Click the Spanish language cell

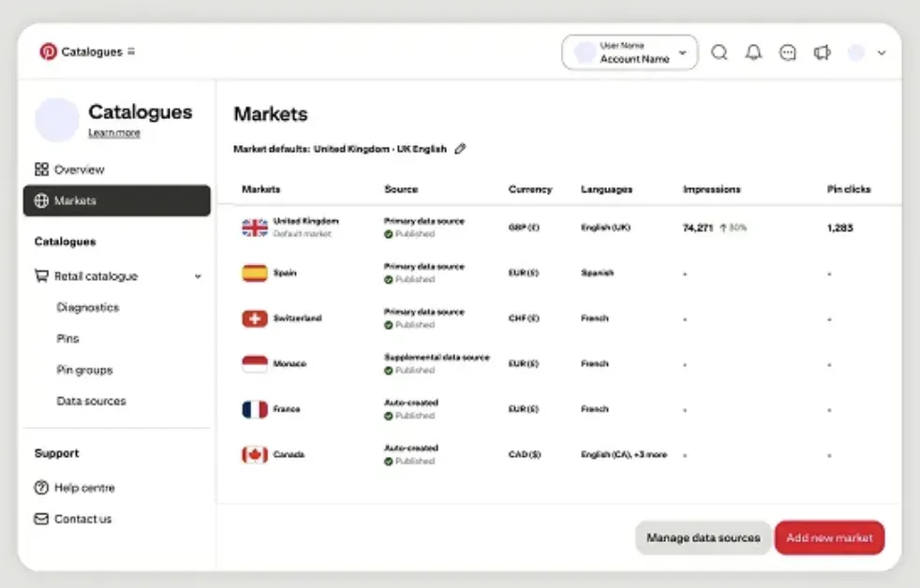coord(598,273)
